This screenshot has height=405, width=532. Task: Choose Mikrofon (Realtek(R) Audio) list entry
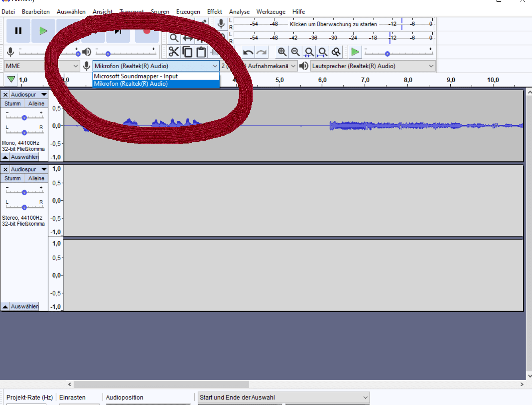(156, 84)
